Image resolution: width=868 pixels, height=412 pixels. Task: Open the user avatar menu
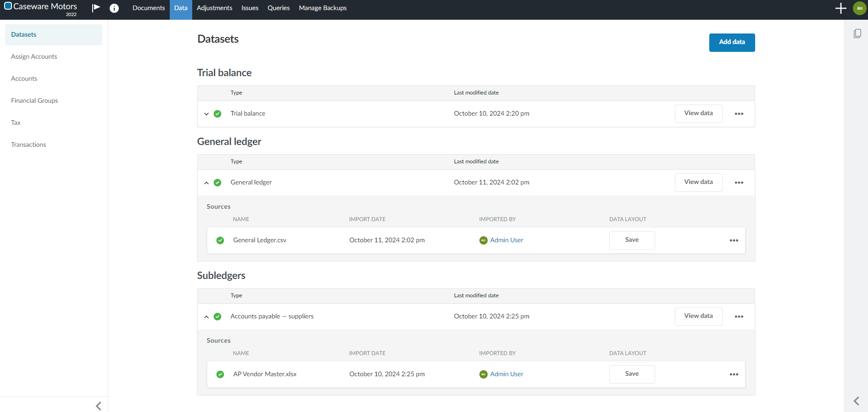coord(859,8)
